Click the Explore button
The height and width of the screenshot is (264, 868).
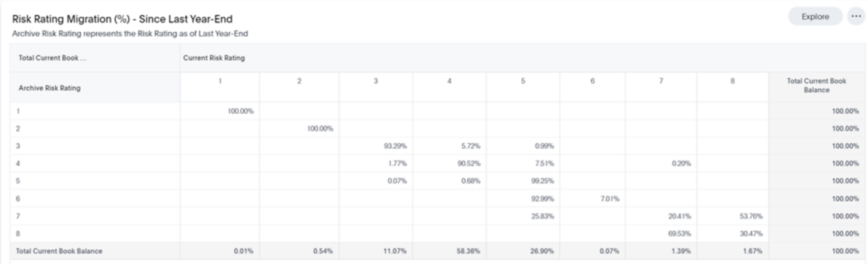click(x=814, y=16)
